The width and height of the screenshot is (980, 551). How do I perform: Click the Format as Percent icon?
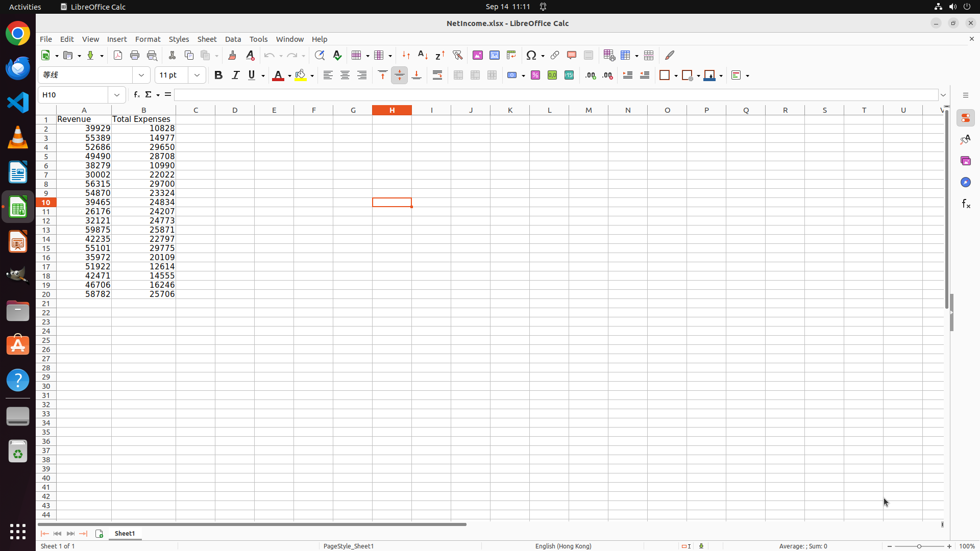pyautogui.click(x=535, y=76)
